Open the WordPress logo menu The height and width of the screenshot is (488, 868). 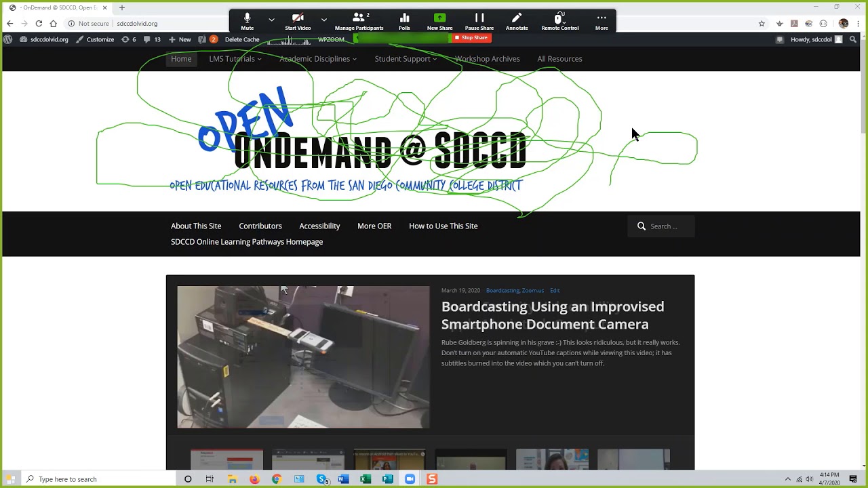click(7, 39)
